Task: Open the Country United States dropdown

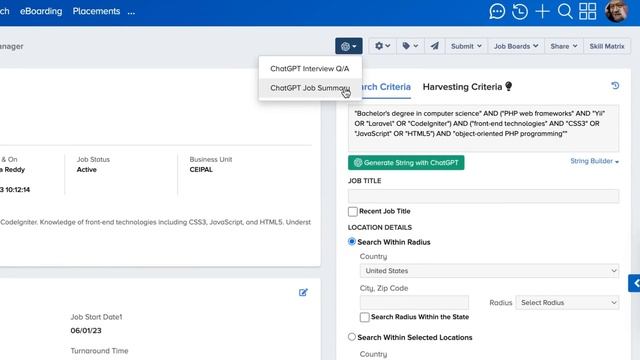Action: [x=489, y=271]
